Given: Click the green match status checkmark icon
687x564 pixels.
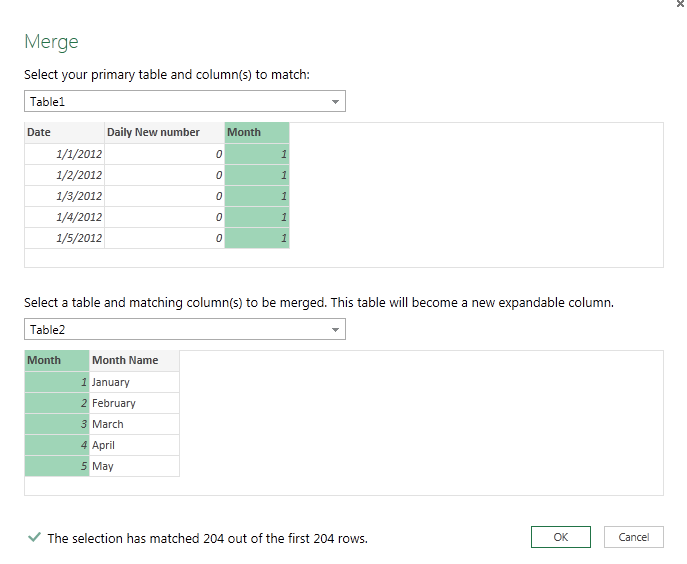Looking at the screenshot, I should click(34, 538).
